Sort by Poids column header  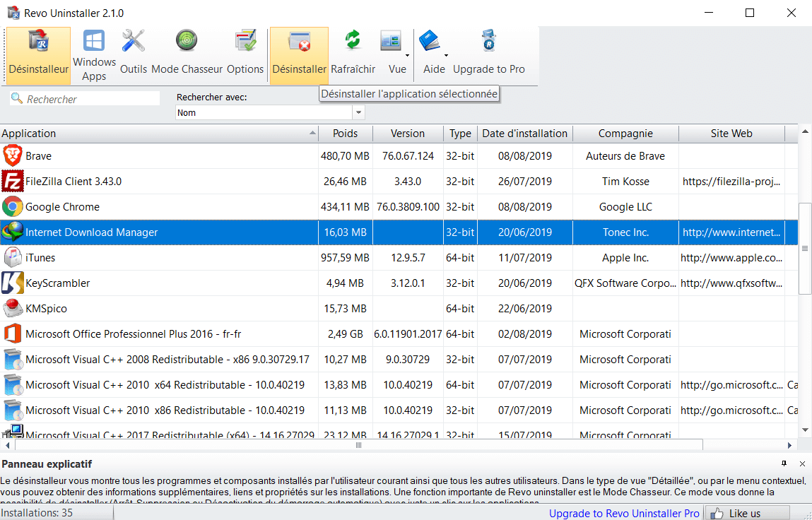click(346, 133)
